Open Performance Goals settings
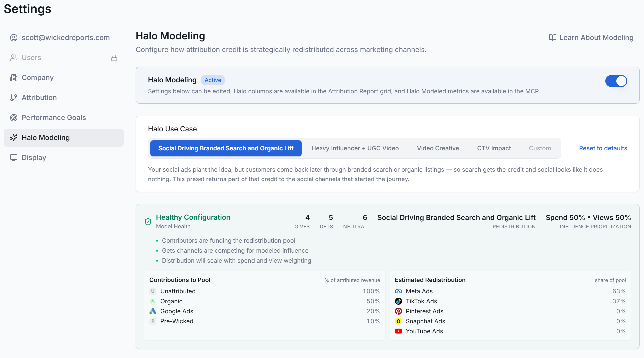The height and width of the screenshot is (358, 644). tap(64, 118)
